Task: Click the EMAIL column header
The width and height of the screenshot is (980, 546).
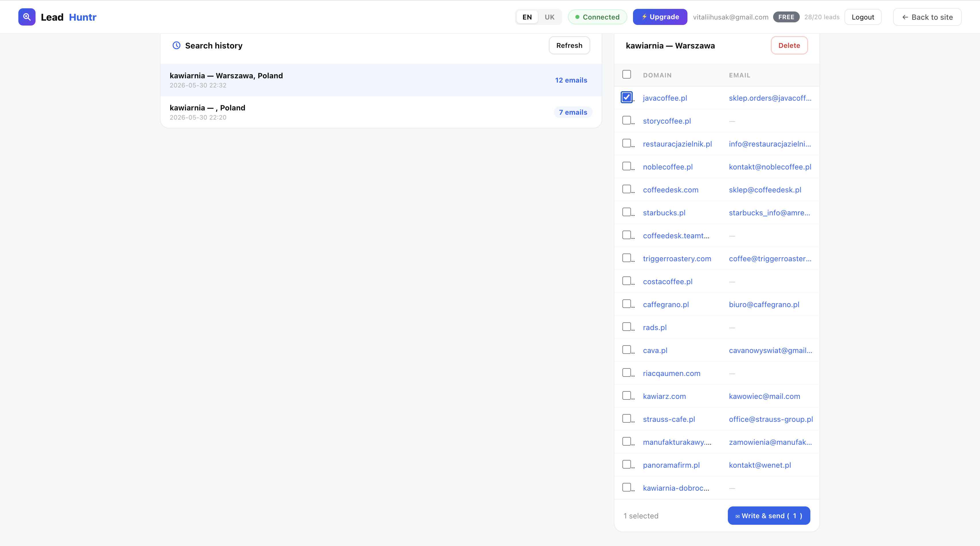Action: point(740,75)
